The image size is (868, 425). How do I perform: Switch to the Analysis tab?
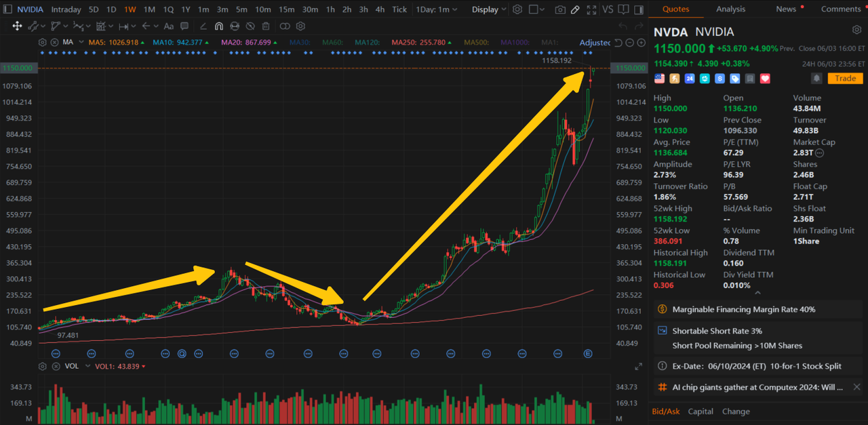pyautogui.click(x=730, y=9)
